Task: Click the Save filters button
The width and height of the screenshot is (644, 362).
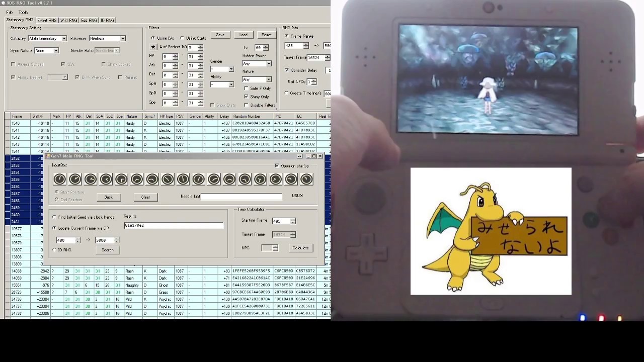Action: pos(220,35)
